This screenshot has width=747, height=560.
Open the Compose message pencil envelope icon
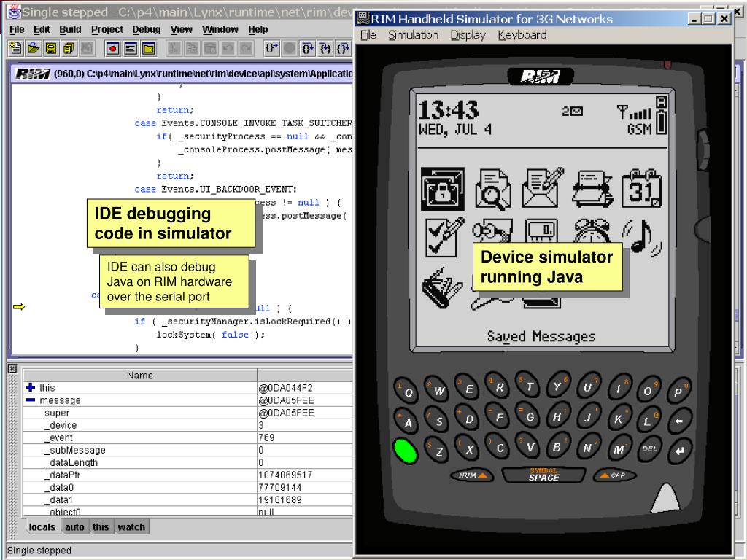coord(543,187)
